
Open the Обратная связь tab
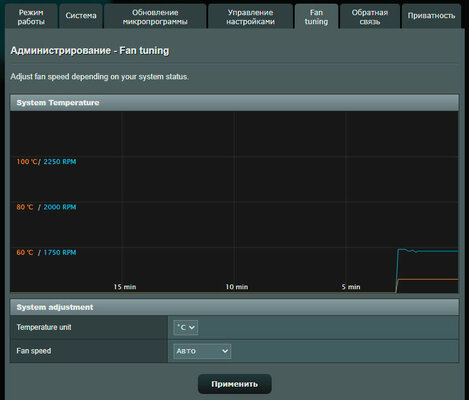tap(370, 17)
